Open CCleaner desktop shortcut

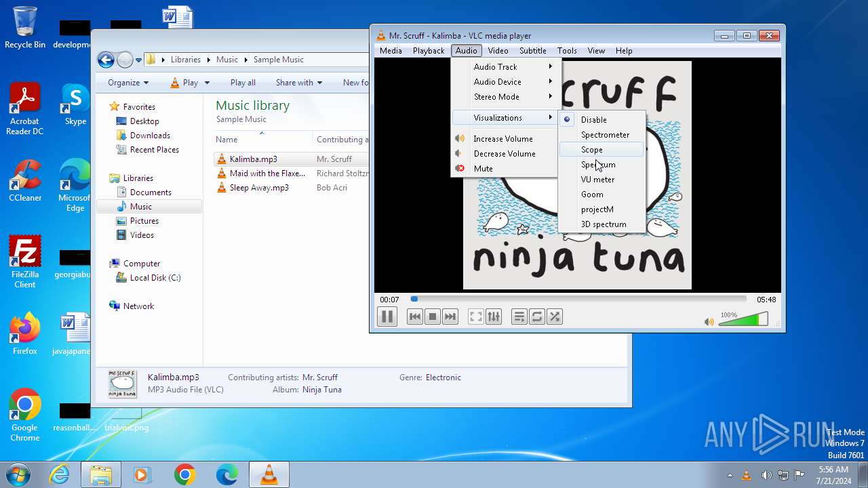click(25, 181)
